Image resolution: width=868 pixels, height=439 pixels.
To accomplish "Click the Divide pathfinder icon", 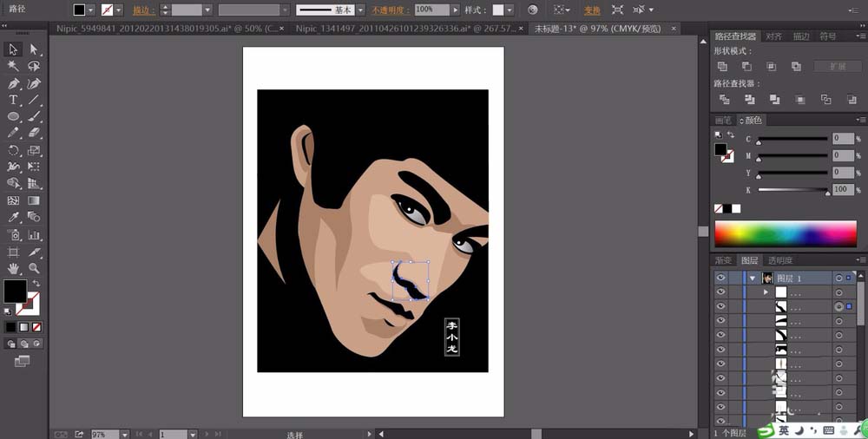I will coord(724,100).
